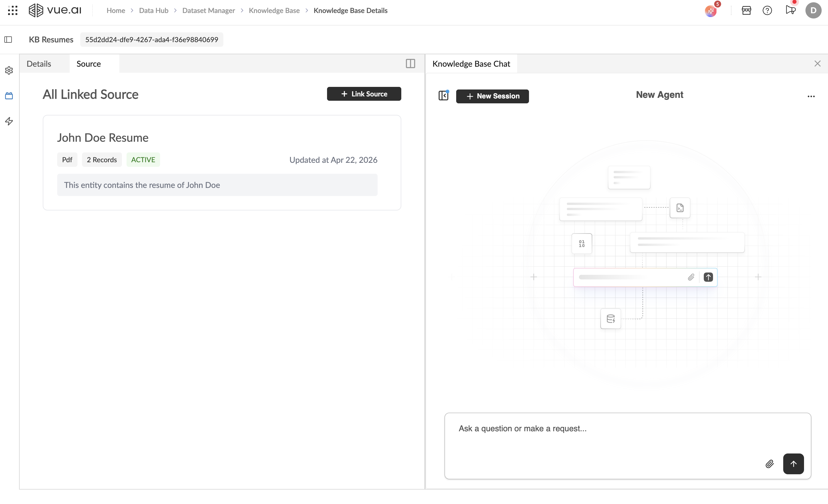Open the settings gear in sidebar
This screenshot has width=828, height=504.
pos(9,70)
